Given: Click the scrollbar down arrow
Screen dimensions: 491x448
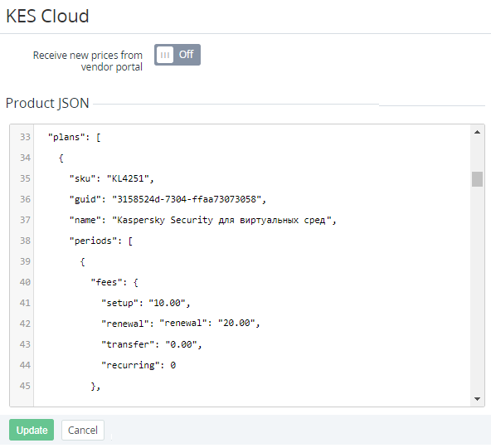Looking at the screenshot, I should tap(477, 399).
